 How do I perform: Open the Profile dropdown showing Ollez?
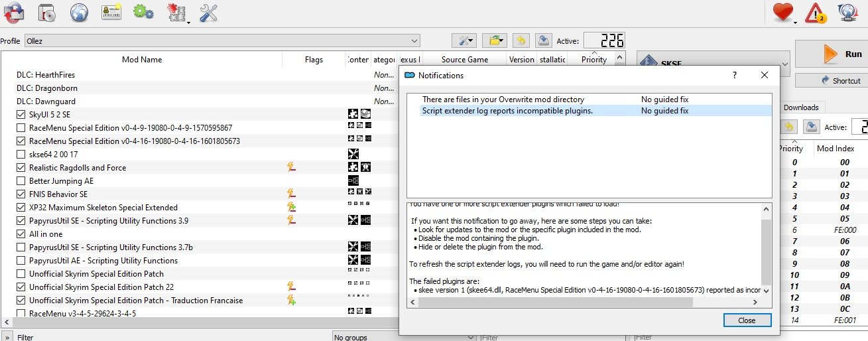pyautogui.click(x=222, y=41)
